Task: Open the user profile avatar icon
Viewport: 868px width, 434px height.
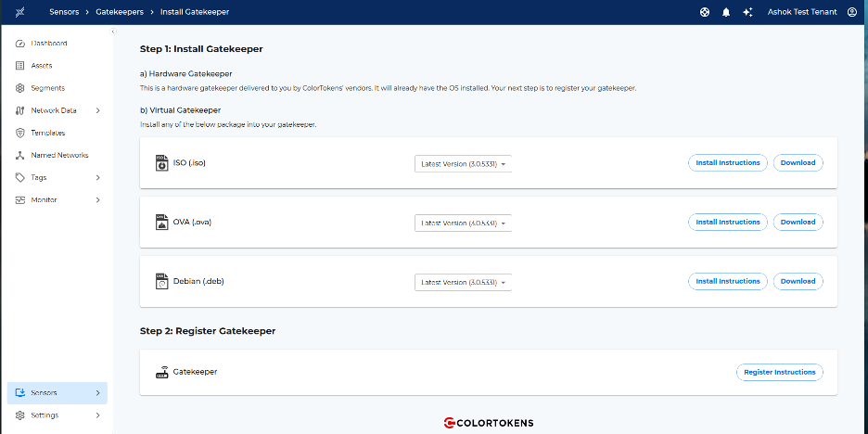Action: (851, 12)
